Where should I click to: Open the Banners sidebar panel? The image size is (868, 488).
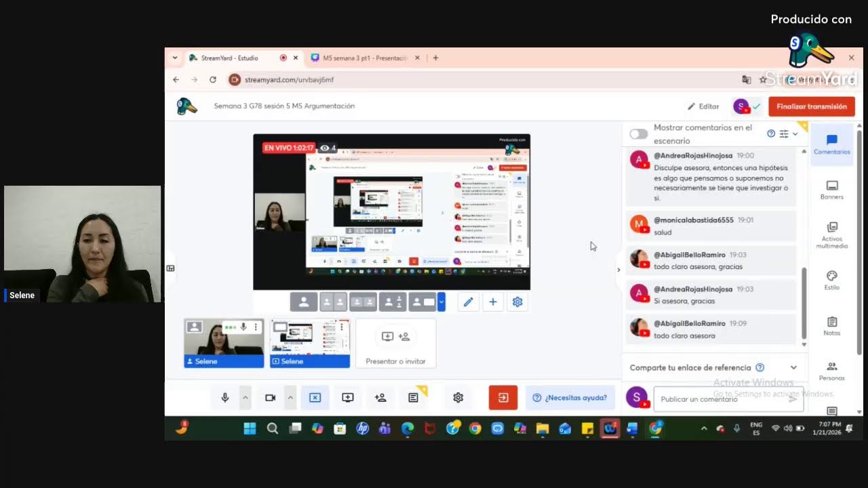pyautogui.click(x=831, y=190)
